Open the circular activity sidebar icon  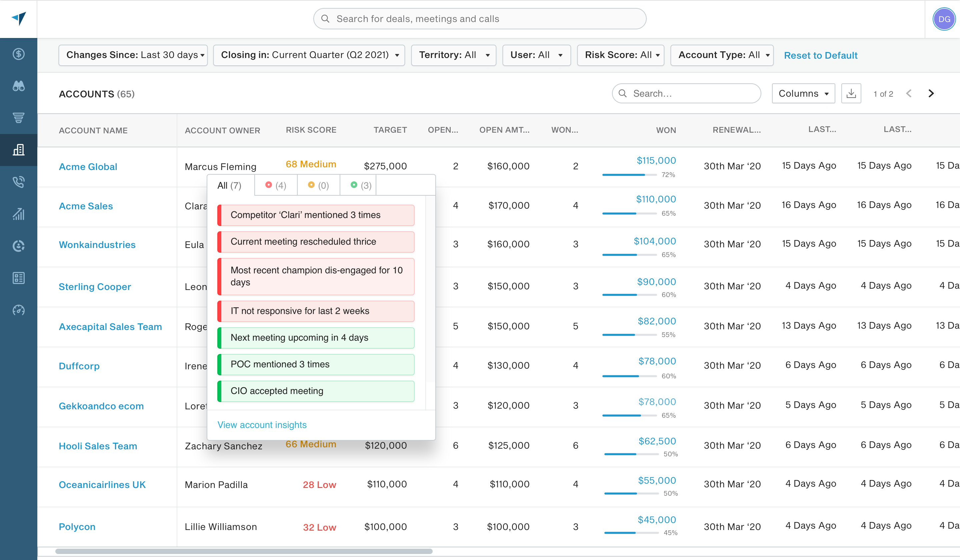pos(19,246)
